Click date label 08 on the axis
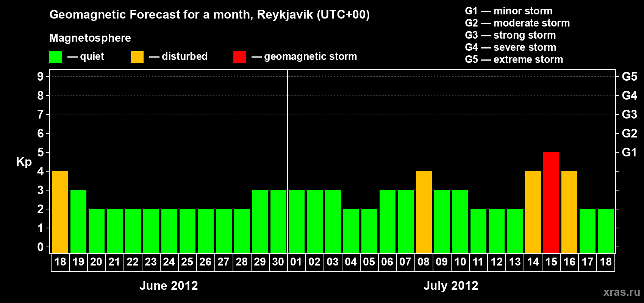The width and height of the screenshot is (644, 303). pyautogui.click(x=424, y=262)
